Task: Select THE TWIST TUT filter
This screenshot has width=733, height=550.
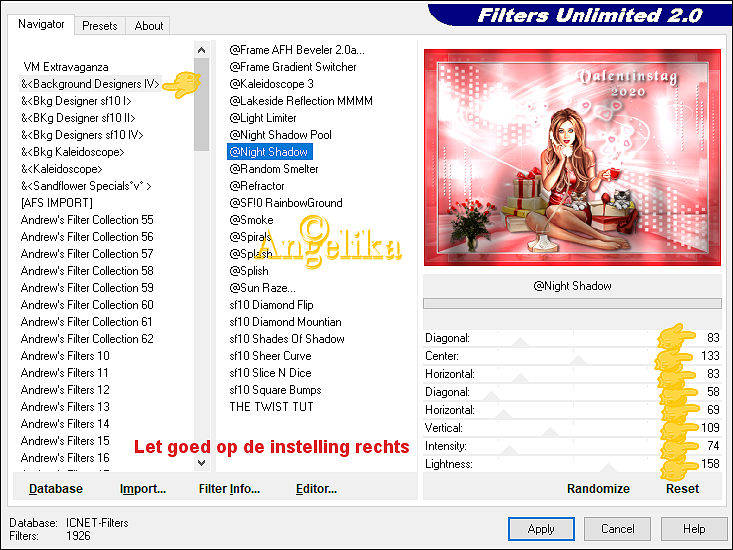Action: (271, 407)
